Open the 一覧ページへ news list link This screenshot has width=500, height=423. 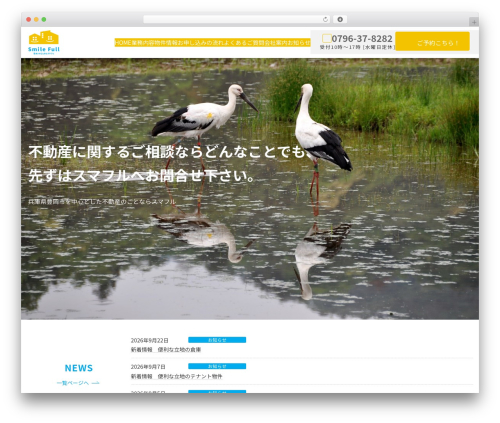tap(78, 383)
